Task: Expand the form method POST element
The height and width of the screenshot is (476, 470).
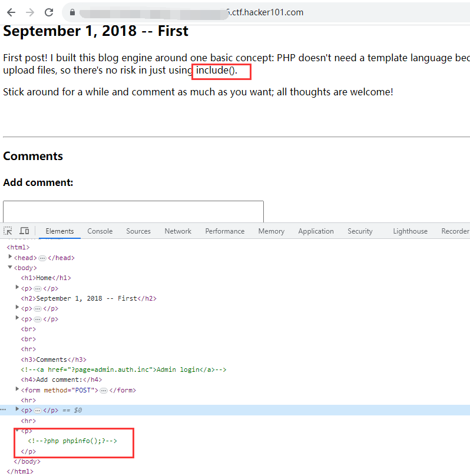Action: coord(17,389)
